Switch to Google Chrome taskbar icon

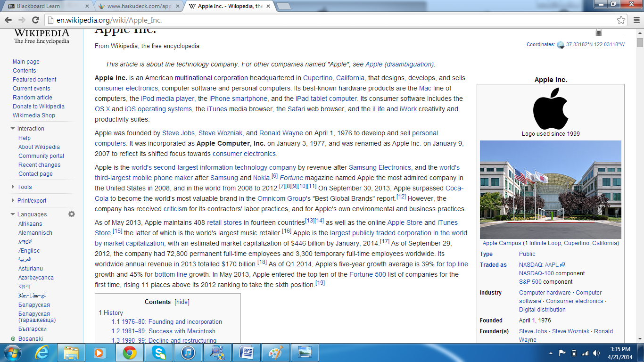tap(129, 353)
